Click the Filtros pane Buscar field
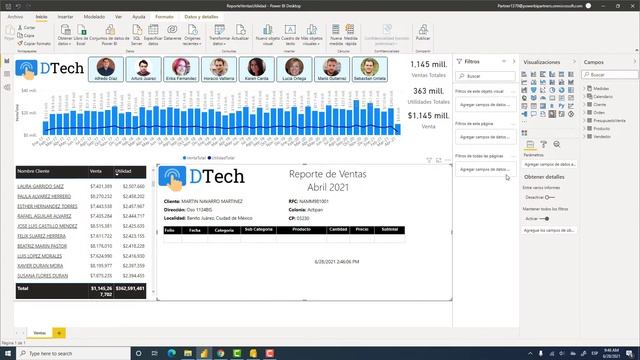This screenshot has width=640, height=360. [486, 76]
